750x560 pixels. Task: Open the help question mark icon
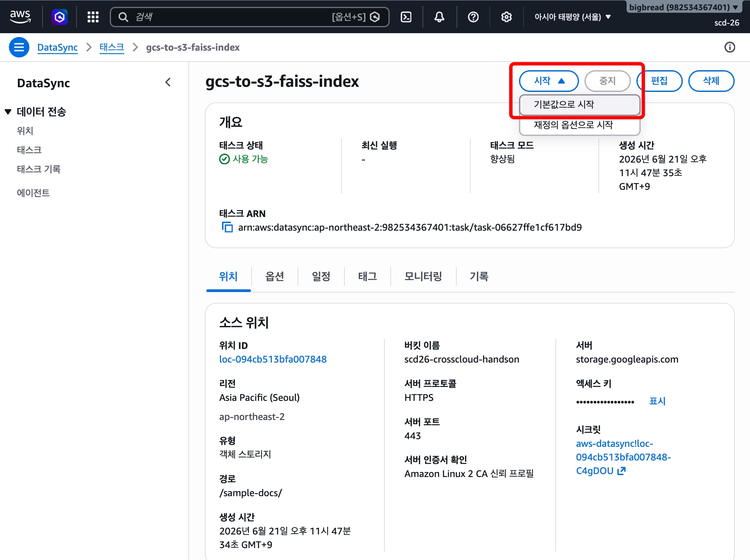click(473, 17)
